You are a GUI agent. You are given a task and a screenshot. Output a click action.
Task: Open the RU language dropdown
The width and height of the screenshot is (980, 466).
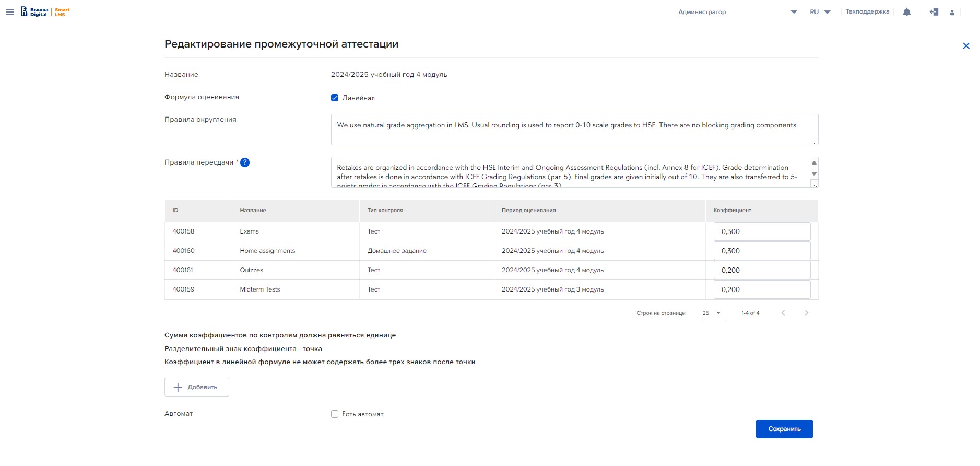820,12
